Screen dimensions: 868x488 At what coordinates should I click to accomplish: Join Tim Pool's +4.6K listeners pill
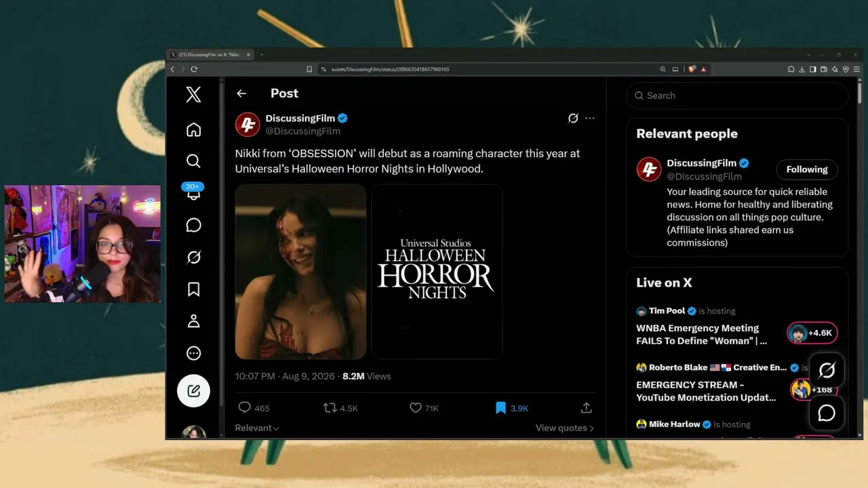812,333
